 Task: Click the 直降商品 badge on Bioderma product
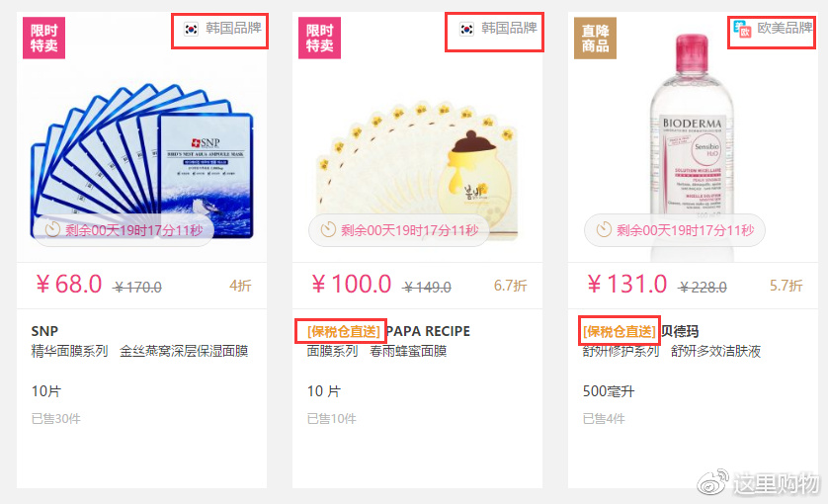tap(595, 38)
